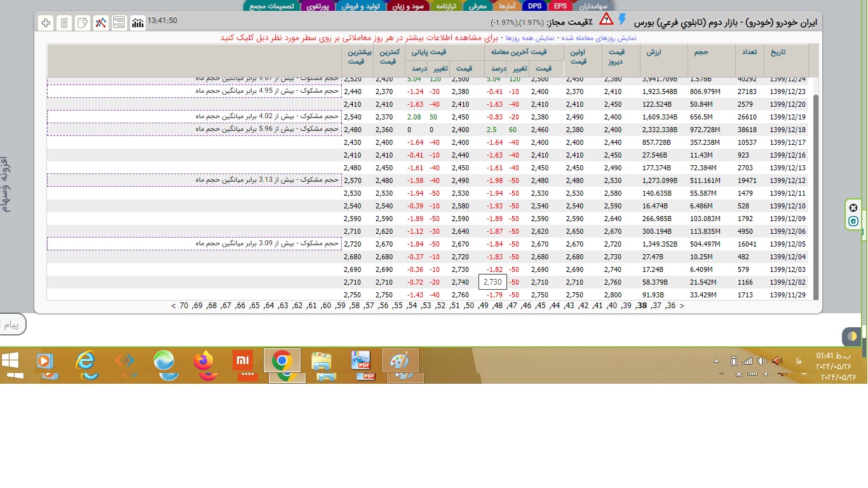Show hidden tray icons arrow
This screenshot has width=868, height=488.
point(717,361)
